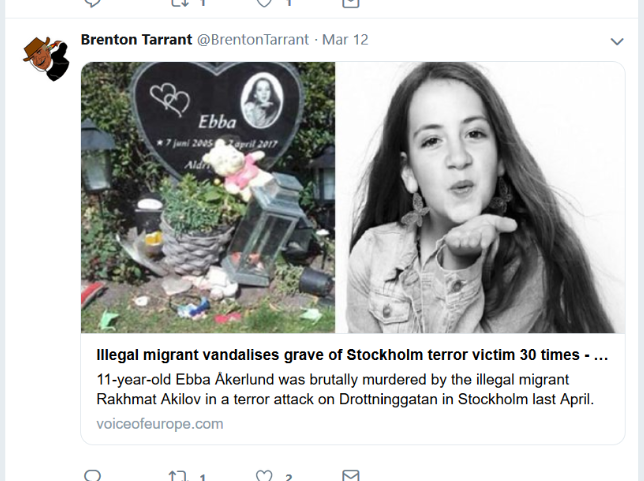Click the link card description text

click(345, 389)
